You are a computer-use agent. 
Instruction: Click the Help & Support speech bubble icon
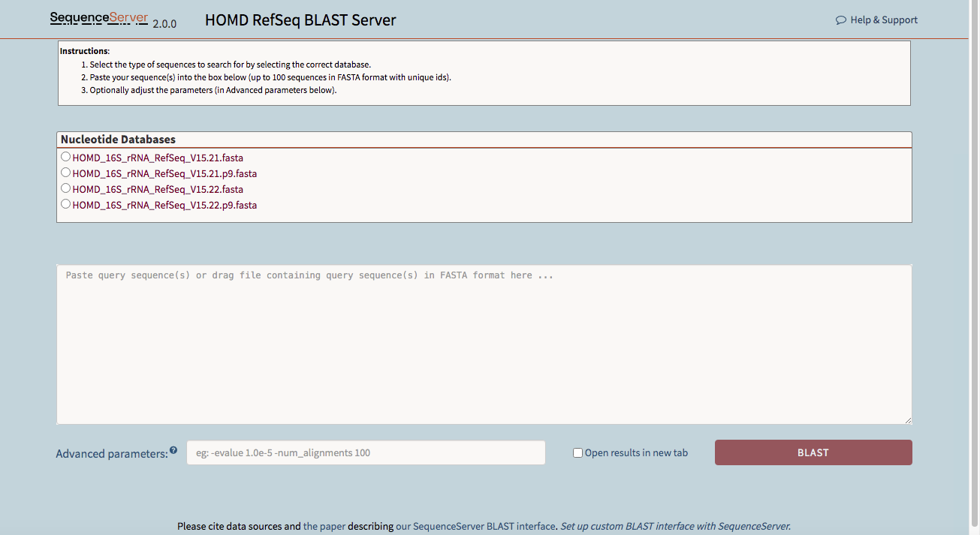pyautogui.click(x=841, y=20)
